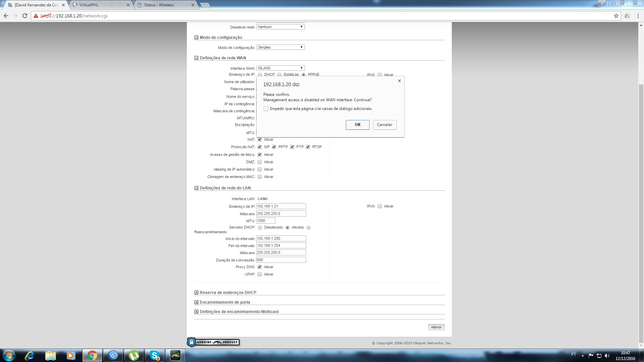This screenshot has height=362, width=644.
Task: Enable the UPnP Ativar checkbox
Action: (260, 274)
